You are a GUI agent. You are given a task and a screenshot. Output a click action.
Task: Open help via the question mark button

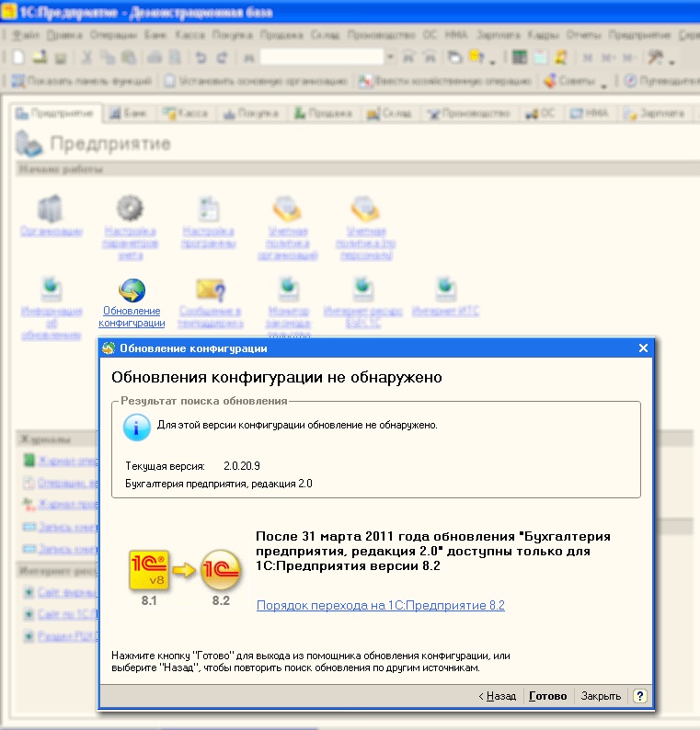(x=640, y=696)
